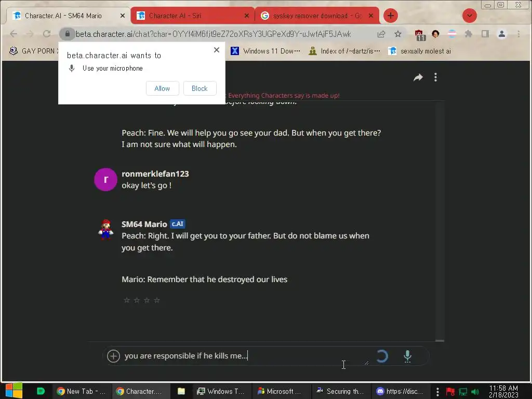Open the SM64 Mario character name

click(144, 224)
